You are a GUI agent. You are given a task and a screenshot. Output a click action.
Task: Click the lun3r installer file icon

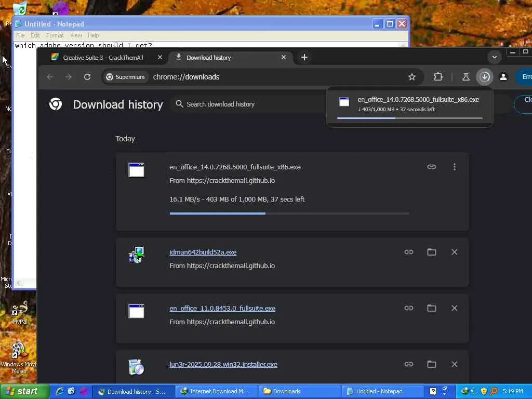coord(137,367)
